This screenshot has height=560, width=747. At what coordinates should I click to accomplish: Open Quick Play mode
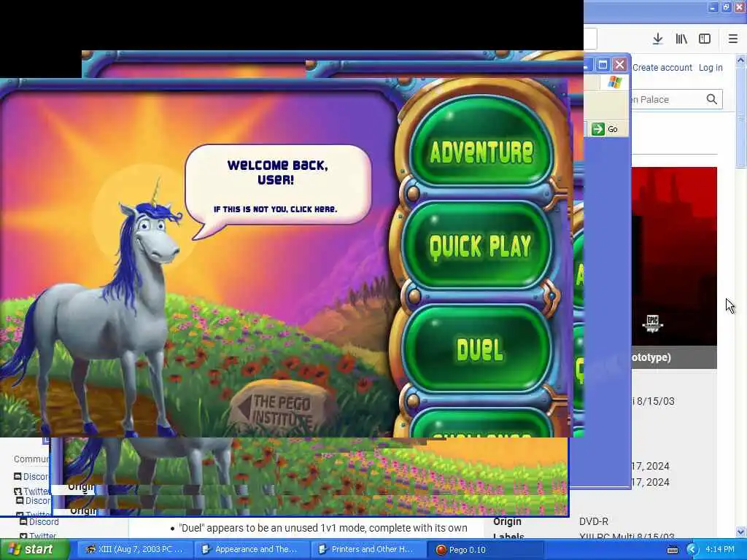point(479,245)
